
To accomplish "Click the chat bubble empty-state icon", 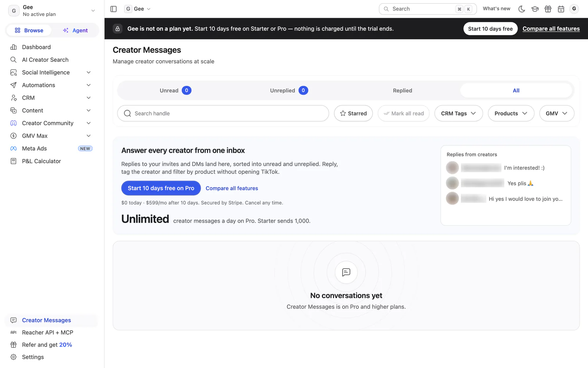I will coord(346,272).
